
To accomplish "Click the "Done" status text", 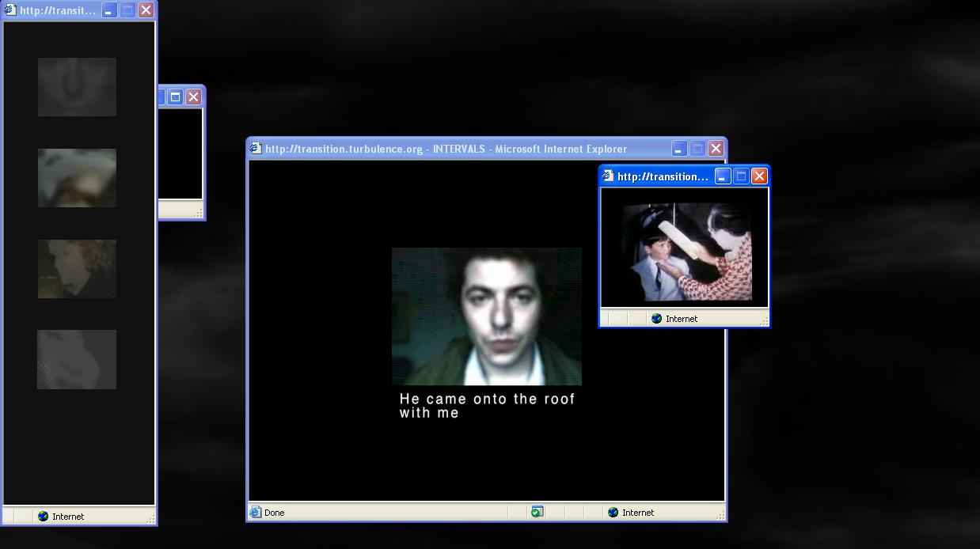I will tap(275, 513).
